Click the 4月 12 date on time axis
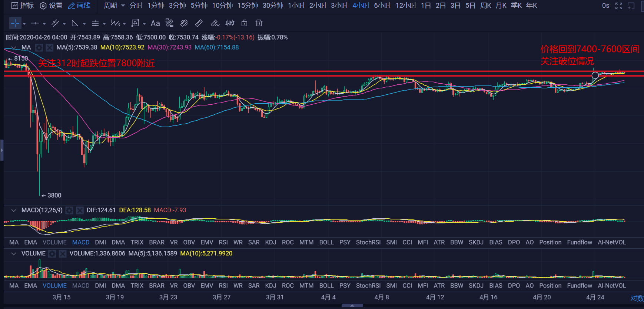This screenshot has width=644, height=309. 435,297
